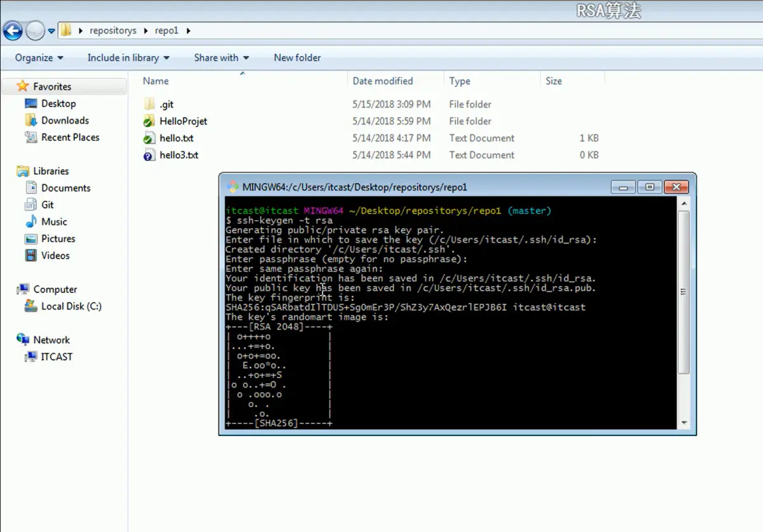Select repo1 in the address breadcrumb
The height and width of the screenshot is (532, 763).
[167, 31]
